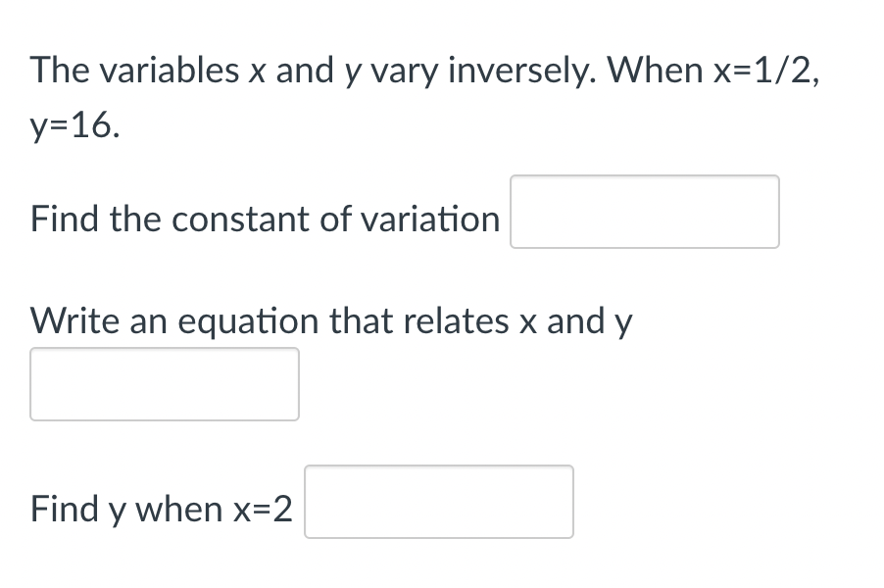The height and width of the screenshot is (588, 884).
Task: Click the constant of variation input field
Action: coord(643,212)
